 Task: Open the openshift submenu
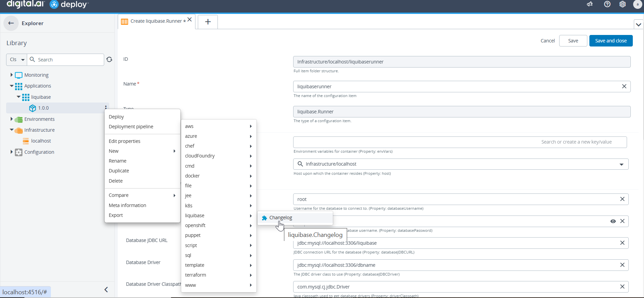click(x=219, y=225)
